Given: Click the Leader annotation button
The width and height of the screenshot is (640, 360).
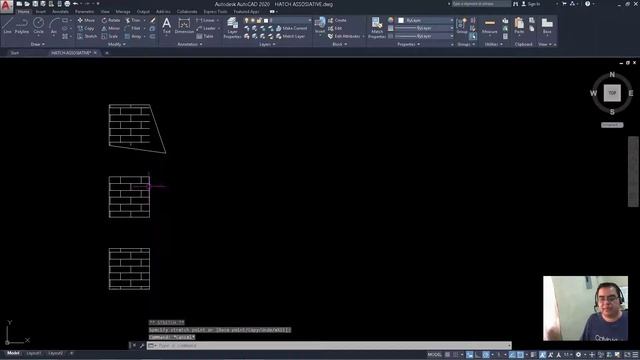Looking at the screenshot, I should pos(206,28).
